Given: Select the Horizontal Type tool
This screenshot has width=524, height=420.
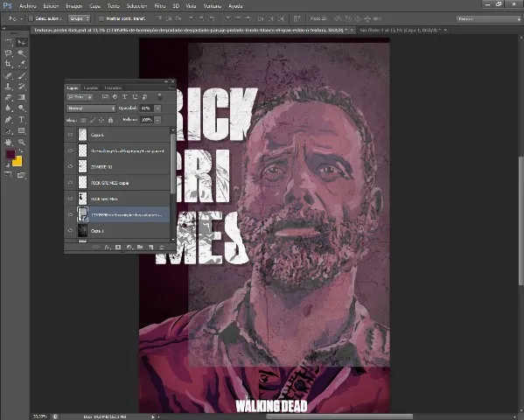Looking at the screenshot, I should pos(21,120).
